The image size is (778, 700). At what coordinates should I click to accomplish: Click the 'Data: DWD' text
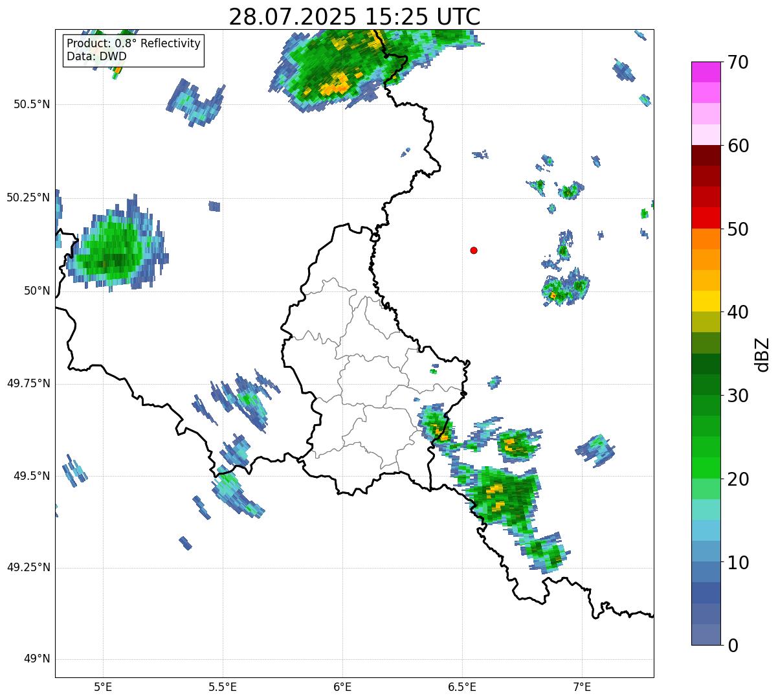click(x=96, y=56)
